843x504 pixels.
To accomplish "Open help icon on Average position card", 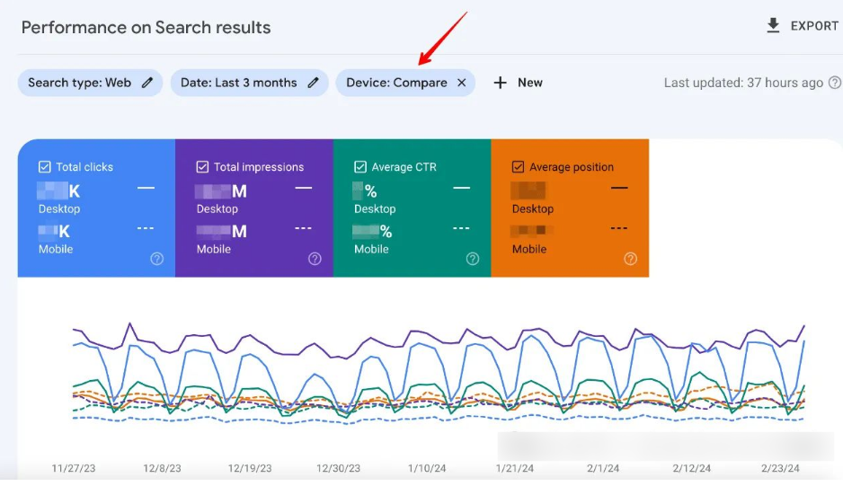I will (630, 259).
